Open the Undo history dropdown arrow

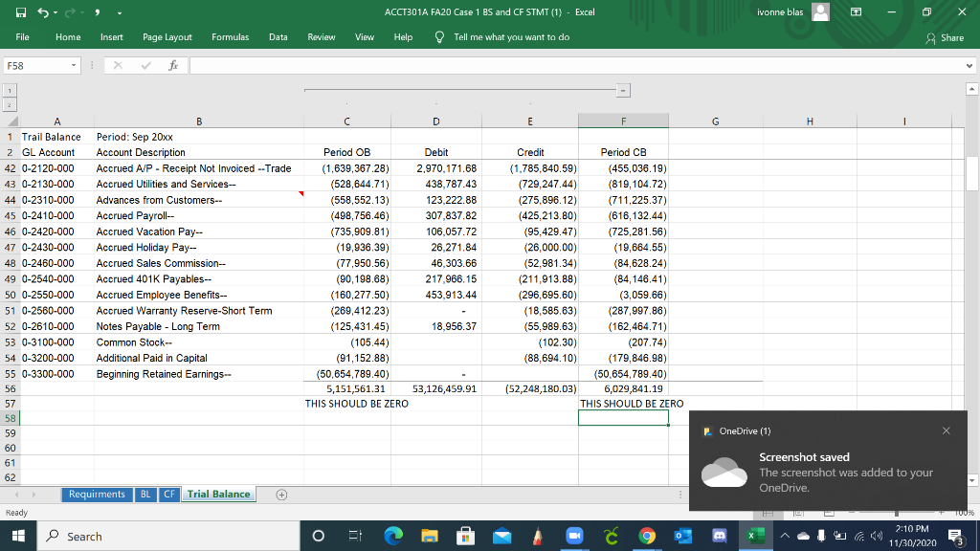(x=56, y=12)
